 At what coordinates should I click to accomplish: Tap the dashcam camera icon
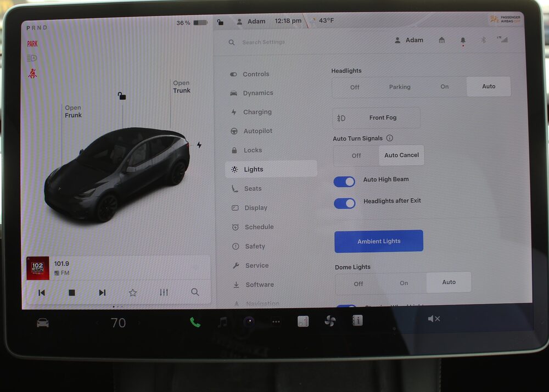(249, 322)
